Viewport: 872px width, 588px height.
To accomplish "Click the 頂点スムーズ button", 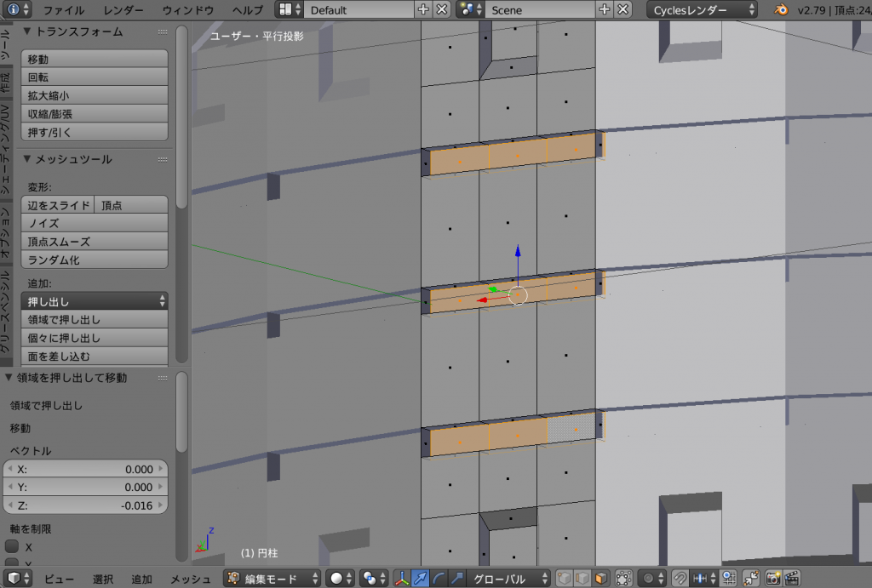I will 94,242.
